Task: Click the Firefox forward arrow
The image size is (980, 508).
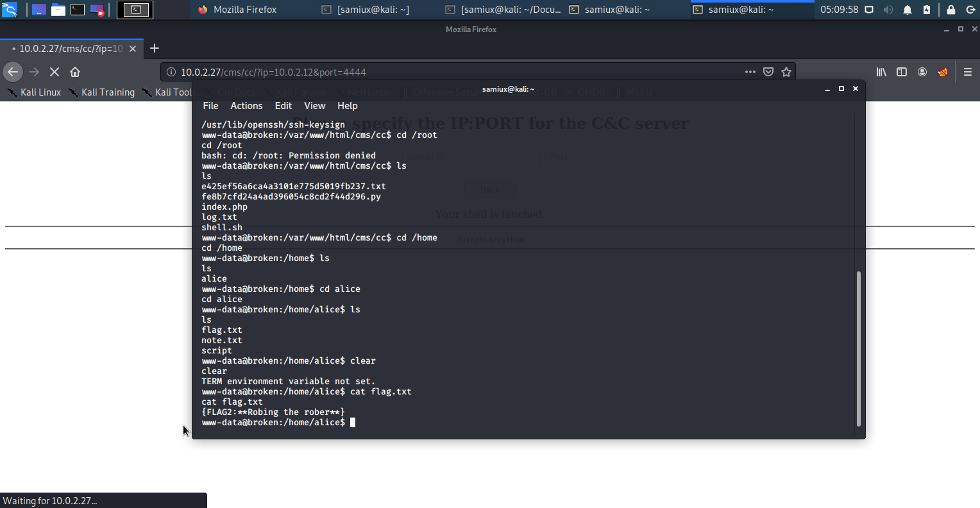Action: pos(34,72)
